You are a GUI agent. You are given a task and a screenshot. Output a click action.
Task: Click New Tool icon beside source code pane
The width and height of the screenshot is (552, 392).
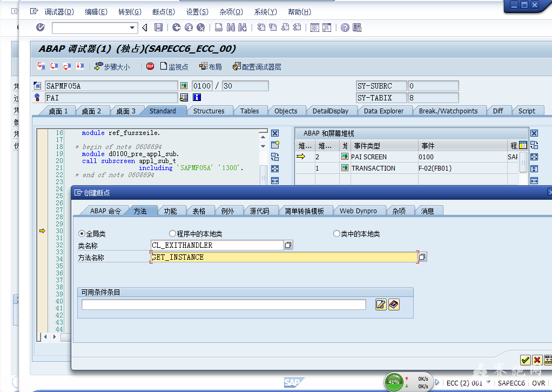(x=275, y=145)
